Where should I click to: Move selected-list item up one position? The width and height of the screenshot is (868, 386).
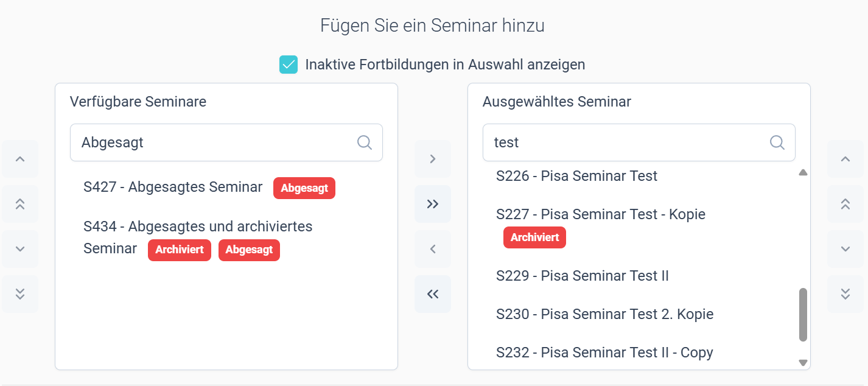[845, 159]
